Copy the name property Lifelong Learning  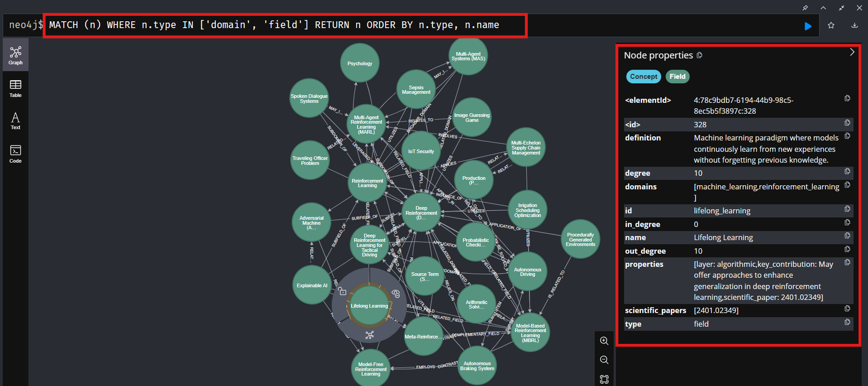click(x=847, y=236)
